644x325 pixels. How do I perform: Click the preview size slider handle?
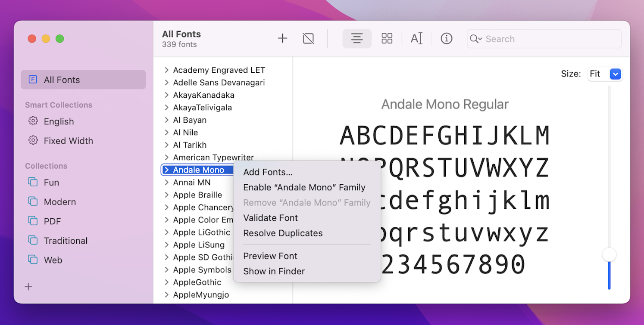click(609, 254)
